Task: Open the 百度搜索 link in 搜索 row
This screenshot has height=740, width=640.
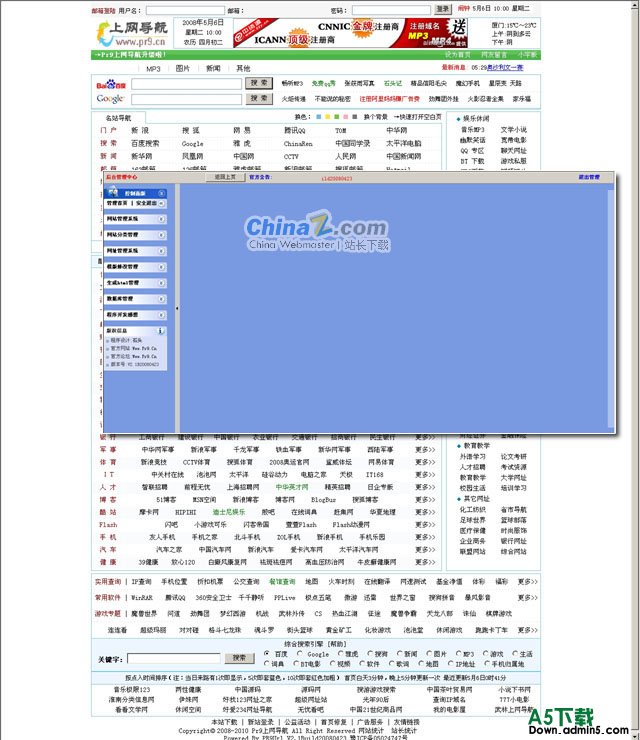Action: click(145, 143)
